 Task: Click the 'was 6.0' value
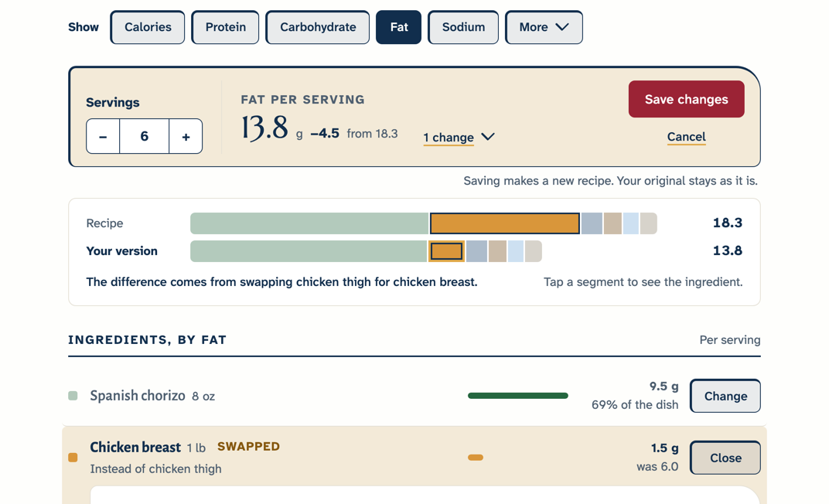coord(657,466)
